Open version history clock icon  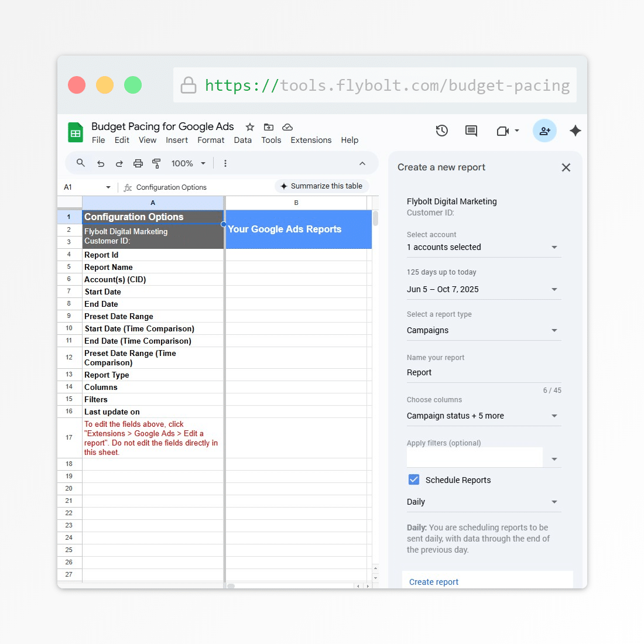pos(442,131)
